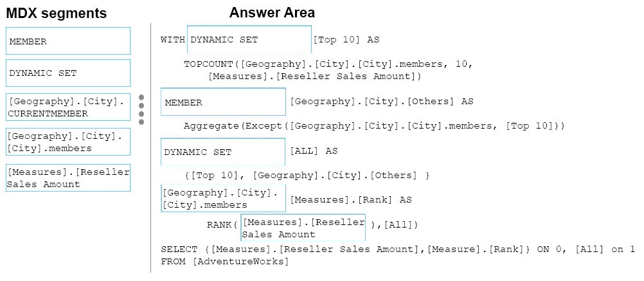Choose the [Measures].[Reseller Sales Amount] source segment
This screenshot has width=644, height=281.
(x=68, y=178)
